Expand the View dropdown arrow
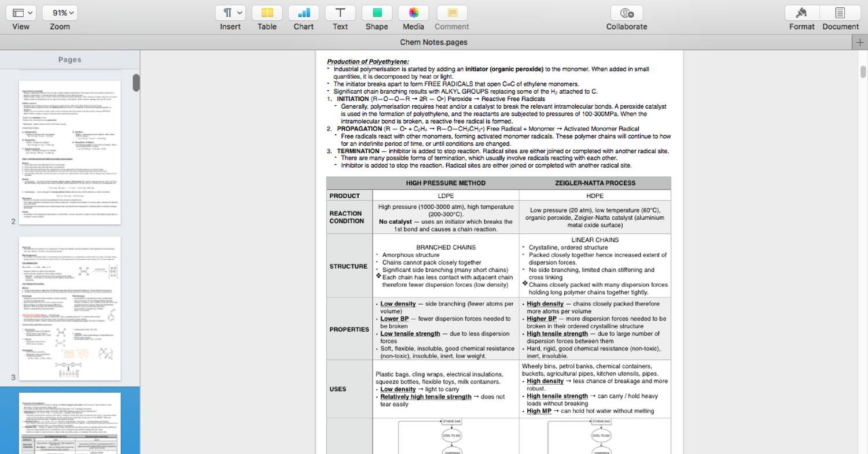 30,13
